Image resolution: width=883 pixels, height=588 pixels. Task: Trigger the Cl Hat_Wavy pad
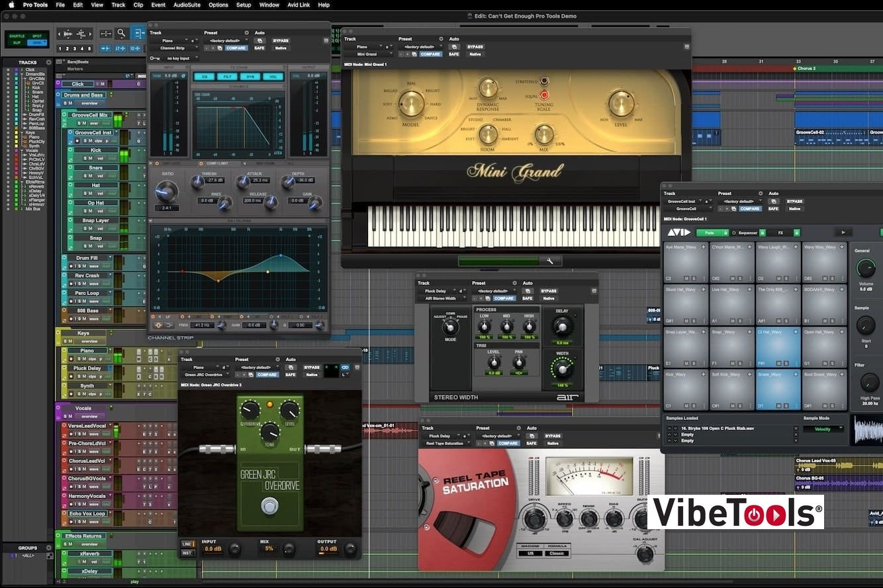[778, 348]
